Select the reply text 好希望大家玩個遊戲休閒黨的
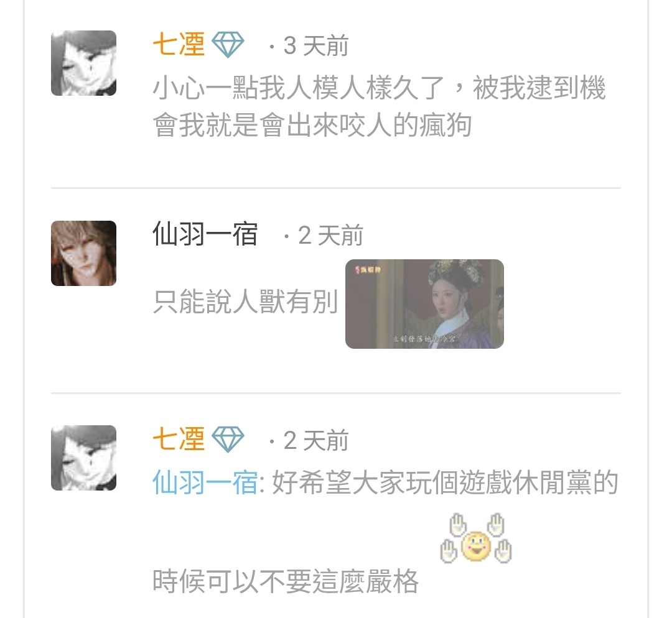Viewport: 672px width, 618px height. click(x=446, y=482)
